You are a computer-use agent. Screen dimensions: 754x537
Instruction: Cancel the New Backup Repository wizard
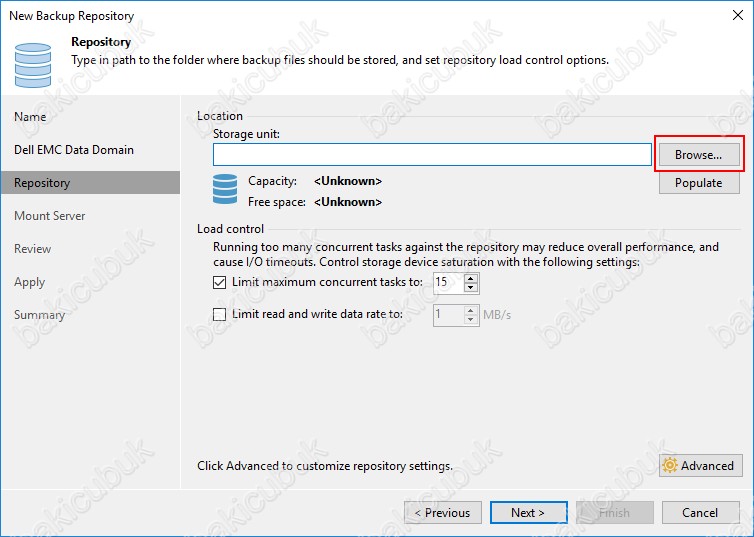coord(701,512)
